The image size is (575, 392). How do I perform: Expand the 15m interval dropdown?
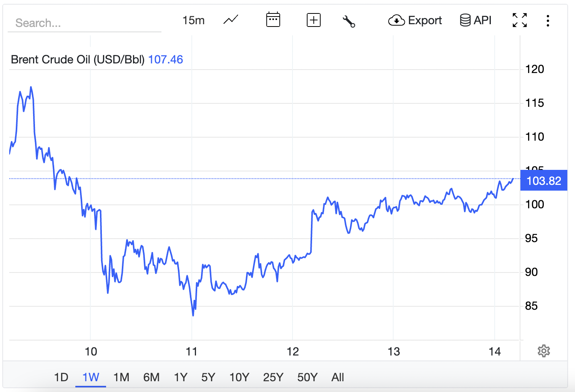193,20
